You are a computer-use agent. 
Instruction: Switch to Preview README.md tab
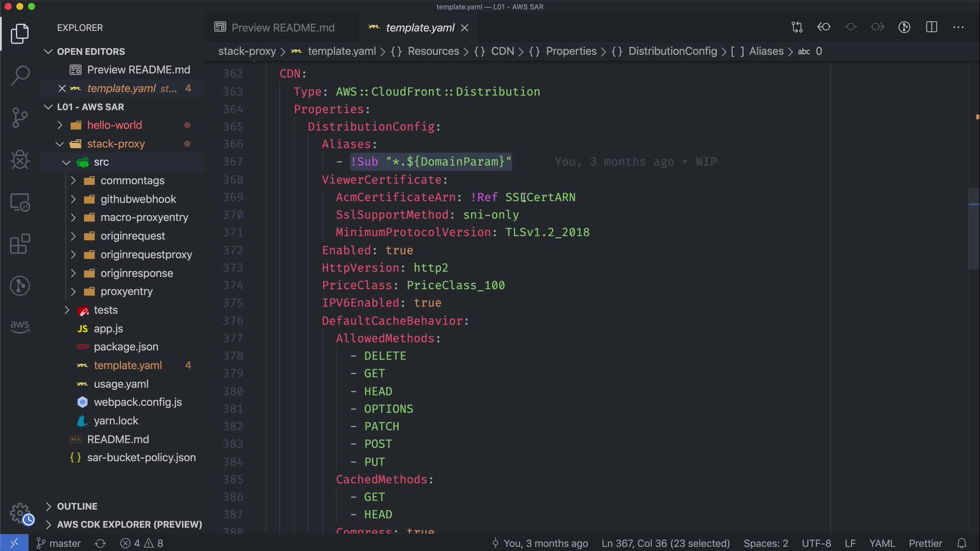click(x=282, y=28)
